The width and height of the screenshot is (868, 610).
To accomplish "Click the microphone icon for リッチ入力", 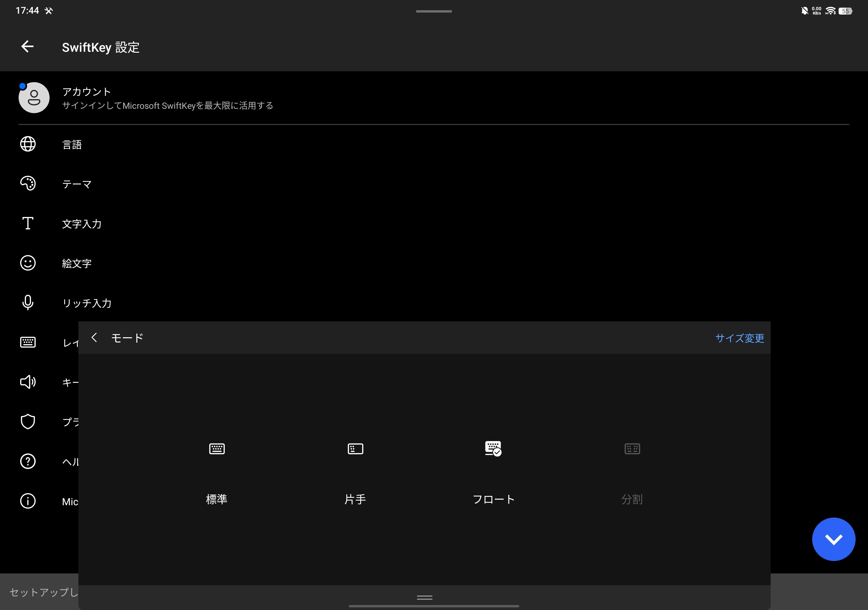I will tap(28, 303).
